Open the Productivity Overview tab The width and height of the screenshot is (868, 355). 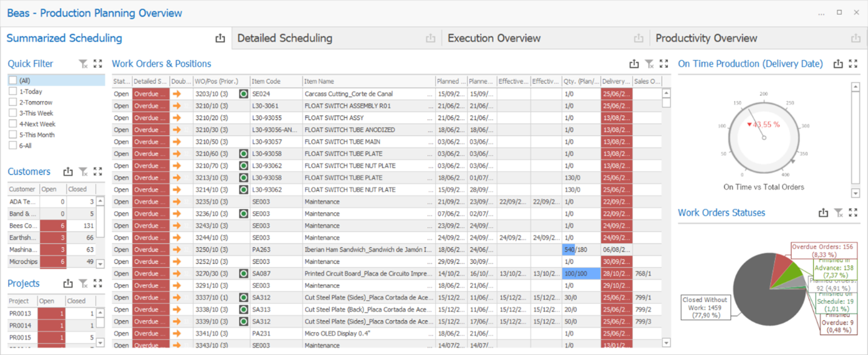706,39
